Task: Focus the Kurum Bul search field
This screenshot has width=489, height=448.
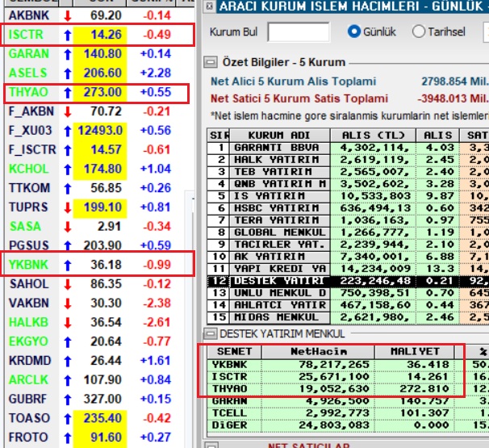Action: pyautogui.click(x=298, y=31)
